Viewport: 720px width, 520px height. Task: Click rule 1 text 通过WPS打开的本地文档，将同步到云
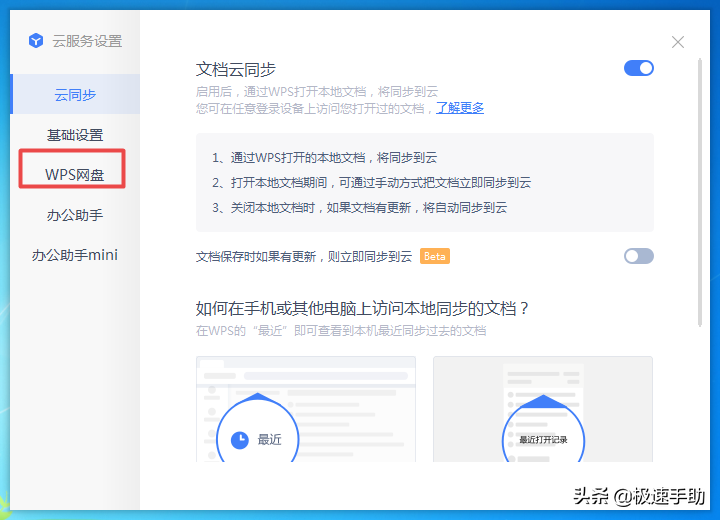tap(324, 158)
